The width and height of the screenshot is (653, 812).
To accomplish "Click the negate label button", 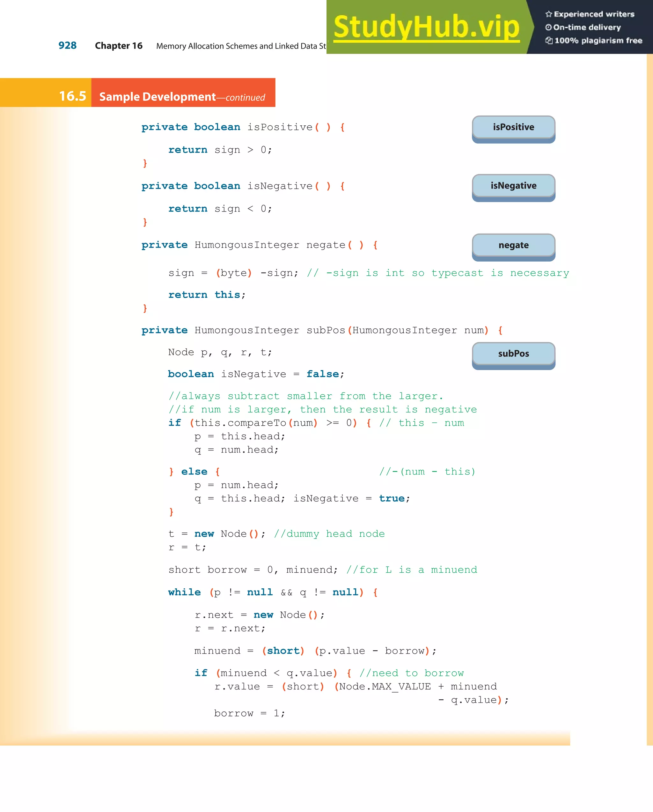I will pyautogui.click(x=513, y=245).
